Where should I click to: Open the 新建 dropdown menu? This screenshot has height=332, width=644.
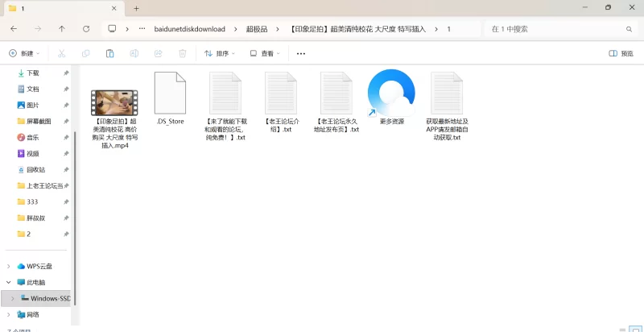(x=24, y=53)
